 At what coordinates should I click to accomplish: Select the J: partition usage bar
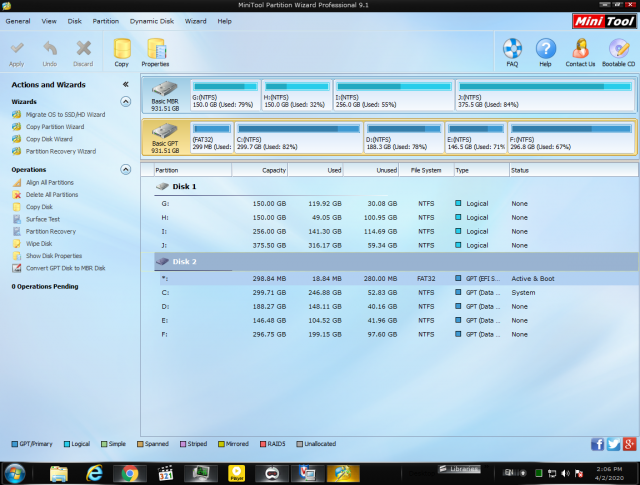[x=545, y=86]
